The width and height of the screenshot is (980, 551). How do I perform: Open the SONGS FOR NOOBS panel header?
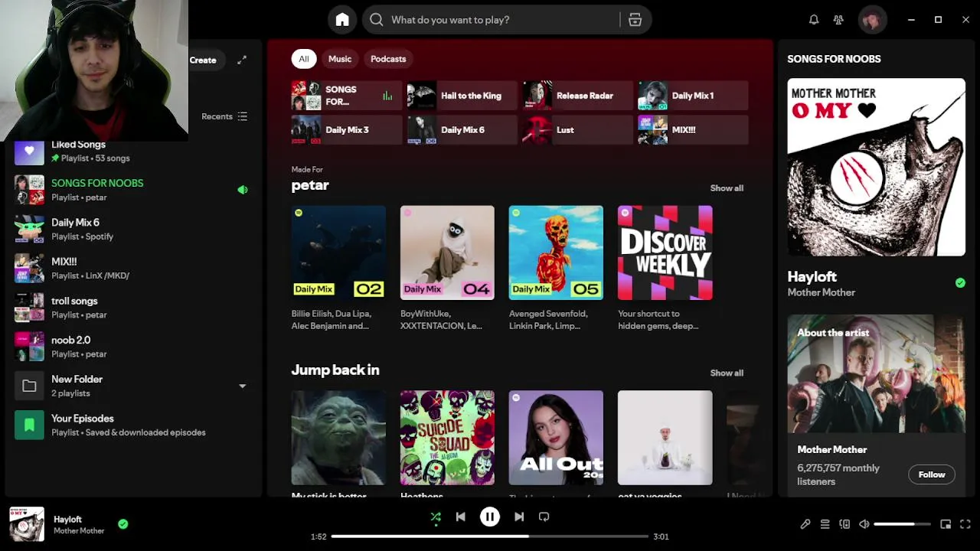834,59
